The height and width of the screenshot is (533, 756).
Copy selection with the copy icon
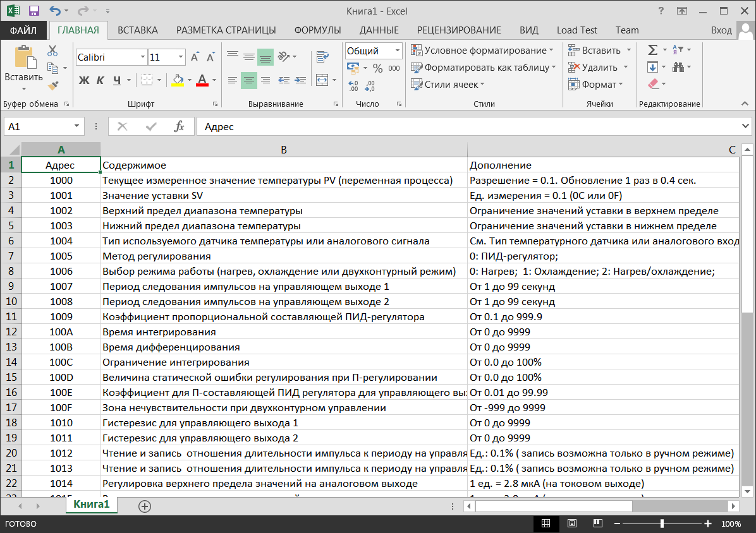coord(52,68)
